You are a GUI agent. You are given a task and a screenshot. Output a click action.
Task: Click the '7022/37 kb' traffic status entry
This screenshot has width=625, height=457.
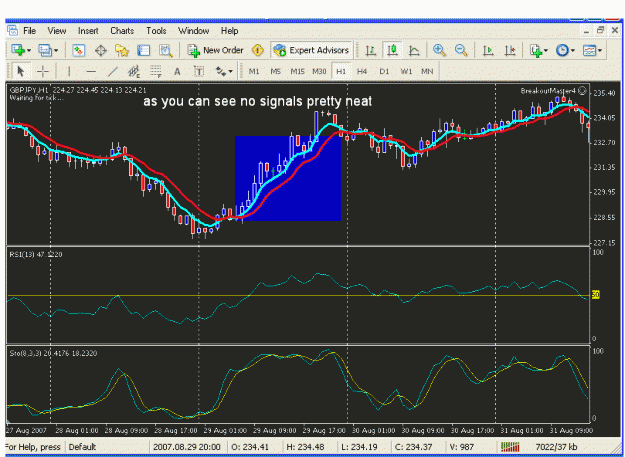pos(556,447)
